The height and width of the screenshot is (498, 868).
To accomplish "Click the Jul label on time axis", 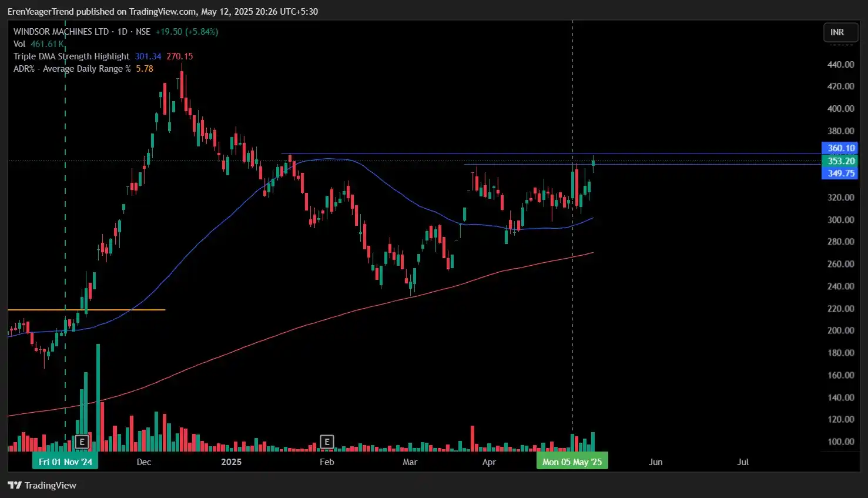I will 743,462.
